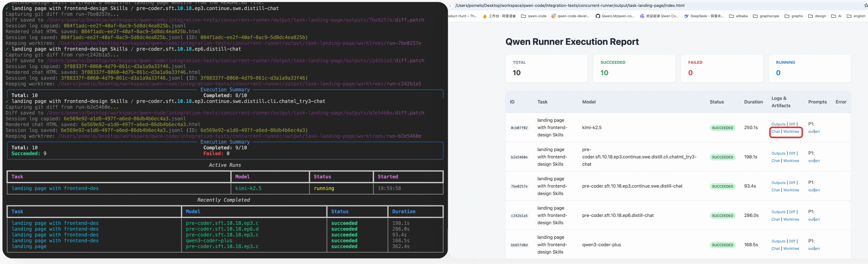Open Worktree link for kimi-k2.5 run

click(x=791, y=132)
